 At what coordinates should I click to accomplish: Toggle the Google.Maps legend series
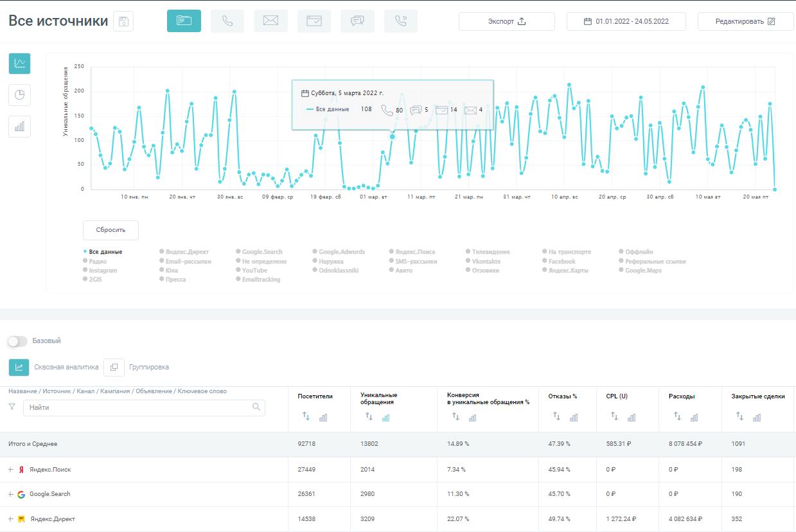(640, 270)
